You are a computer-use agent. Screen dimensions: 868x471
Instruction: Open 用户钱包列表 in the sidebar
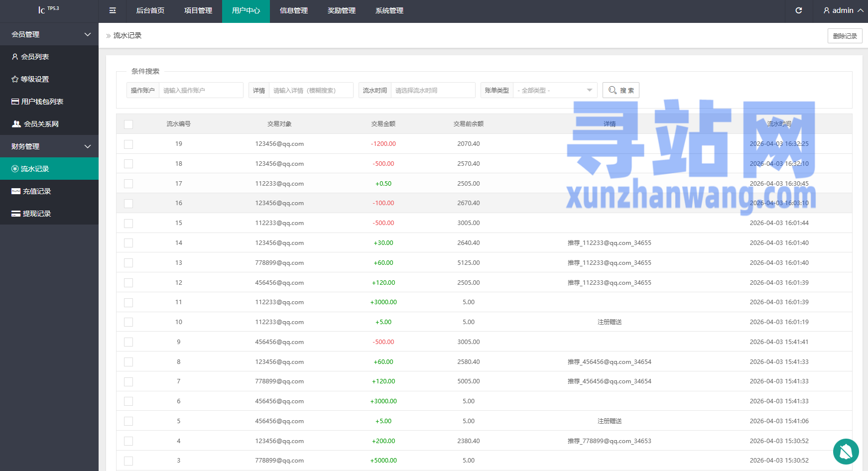click(49, 102)
